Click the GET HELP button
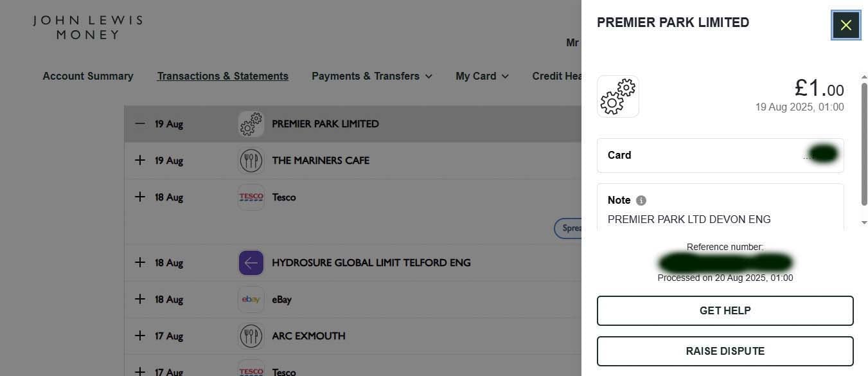Viewport: 868px width, 376px height. coord(725,310)
